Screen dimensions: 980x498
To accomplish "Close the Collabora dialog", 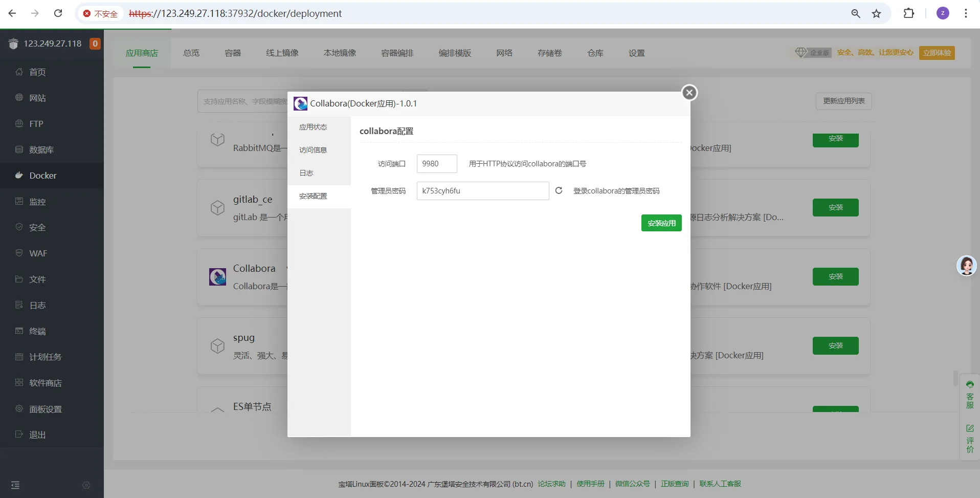I will pos(689,93).
